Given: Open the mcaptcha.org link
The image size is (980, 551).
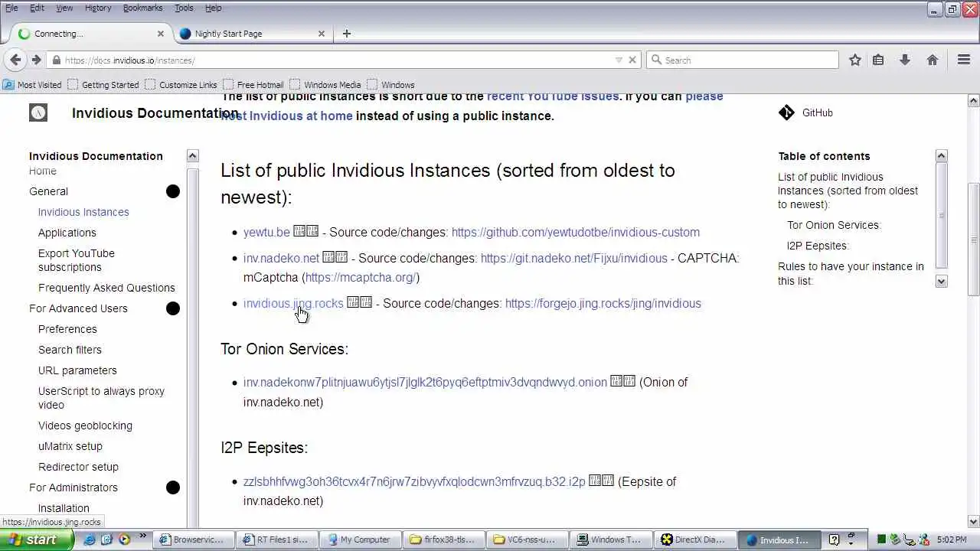Looking at the screenshot, I should [x=361, y=277].
